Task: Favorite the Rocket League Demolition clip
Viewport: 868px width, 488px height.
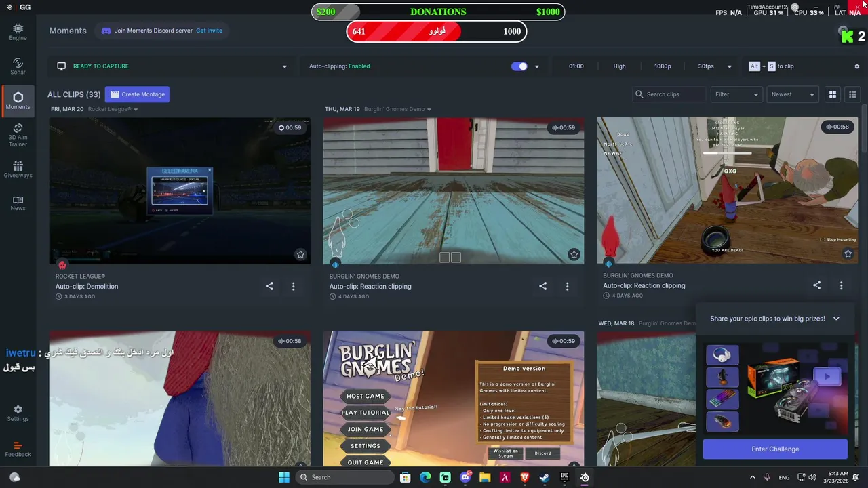Action: (300, 255)
